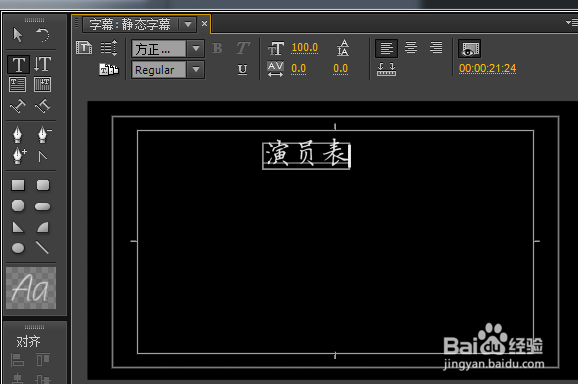This screenshot has height=384, width=578.
Task: Open Roll/Crawl options icon
Action: [x=109, y=48]
